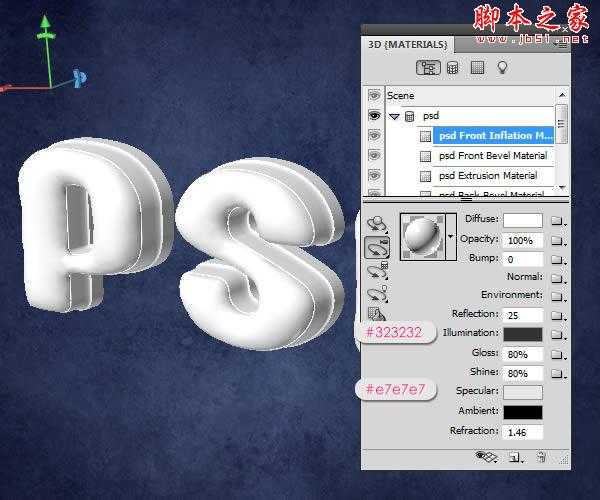Open the Environment texture folder menu
Screen dimensions: 600x500
pos(558,296)
